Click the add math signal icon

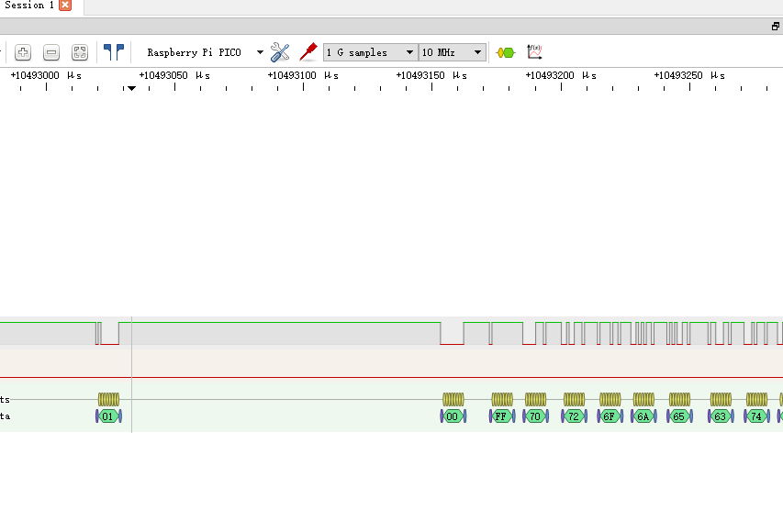(534, 52)
